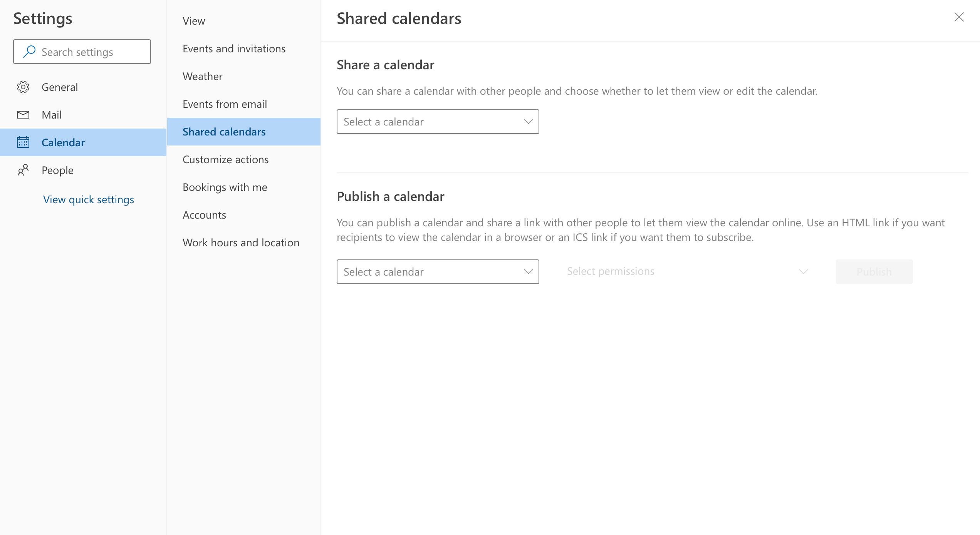Screen dimensions: 980x535
Task: Select the Weather settings section
Action: point(202,76)
